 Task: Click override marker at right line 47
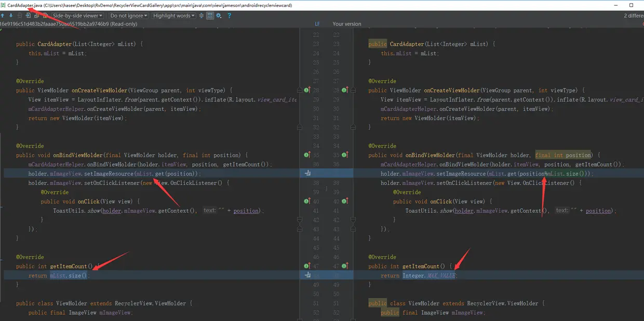click(344, 266)
